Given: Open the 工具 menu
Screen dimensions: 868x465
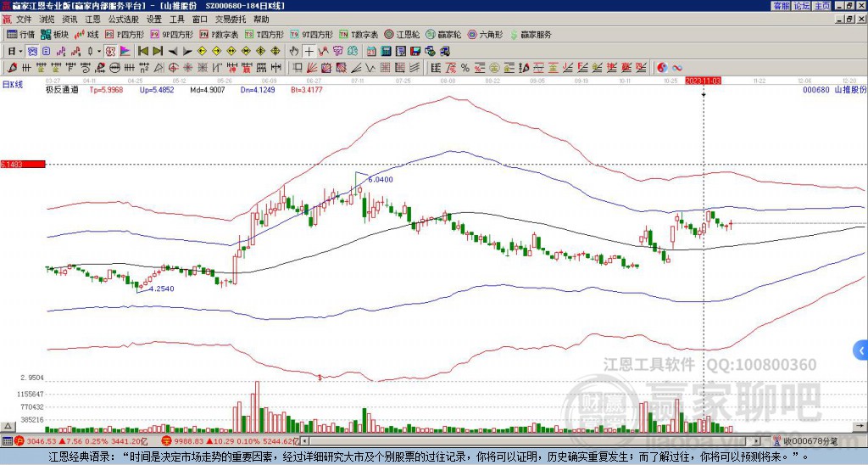Looking at the screenshot, I should (176, 20).
